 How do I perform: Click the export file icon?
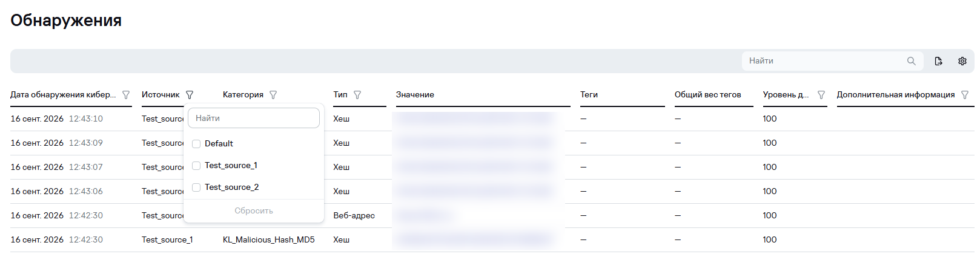coord(938,61)
